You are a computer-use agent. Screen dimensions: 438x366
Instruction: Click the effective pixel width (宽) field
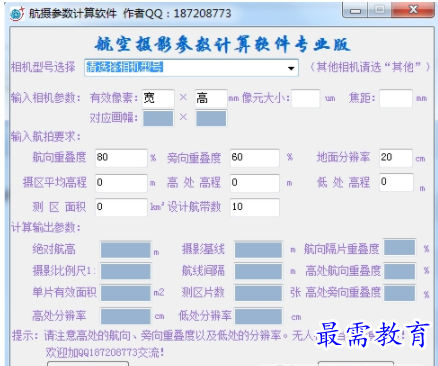coord(158,98)
